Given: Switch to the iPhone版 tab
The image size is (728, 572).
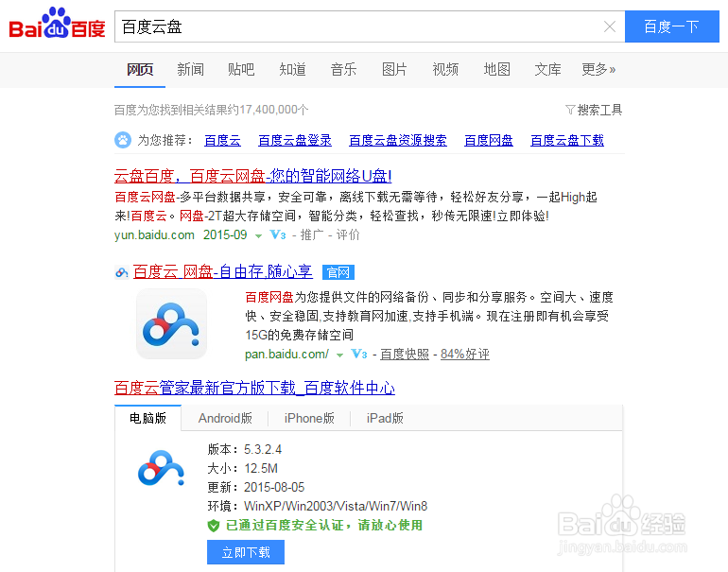Looking at the screenshot, I should click(309, 418).
